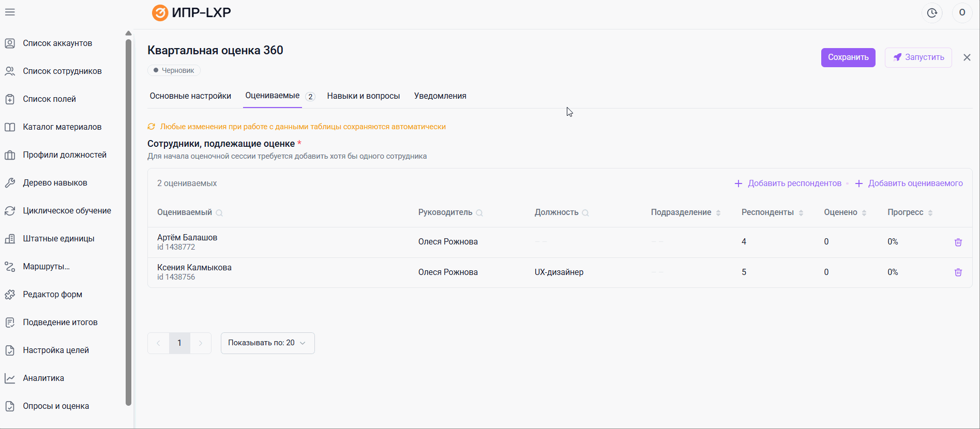Click Добавить оцениваемого link
This screenshot has height=429, width=980.
(x=909, y=183)
